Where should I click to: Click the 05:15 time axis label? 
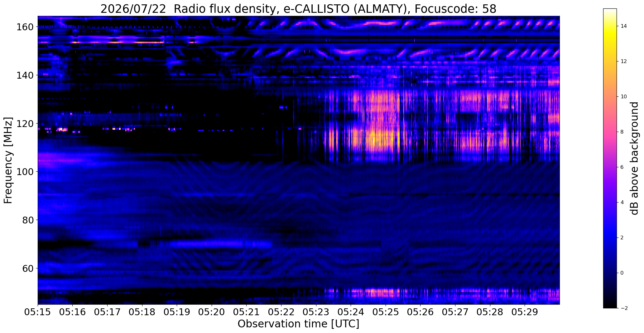(38, 312)
